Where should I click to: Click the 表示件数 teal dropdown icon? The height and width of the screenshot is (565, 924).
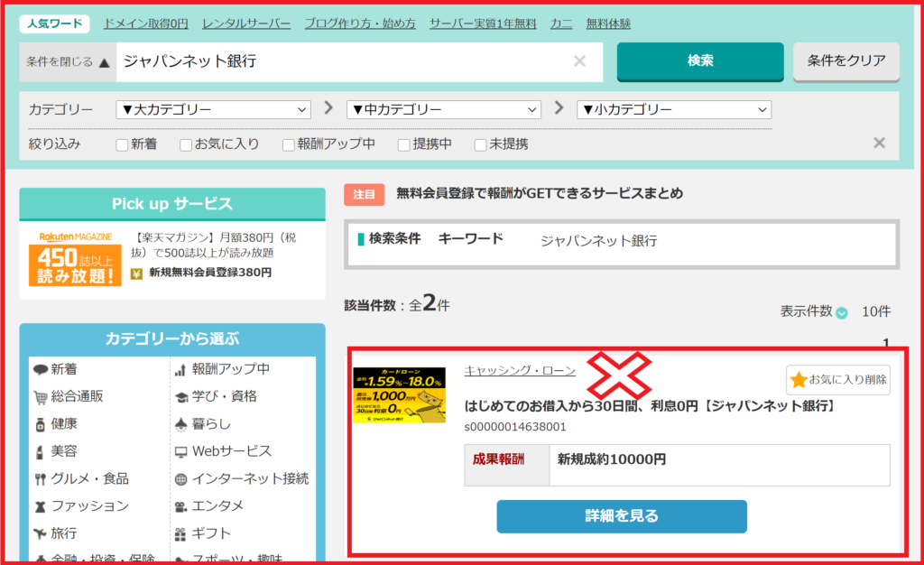pos(842,313)
